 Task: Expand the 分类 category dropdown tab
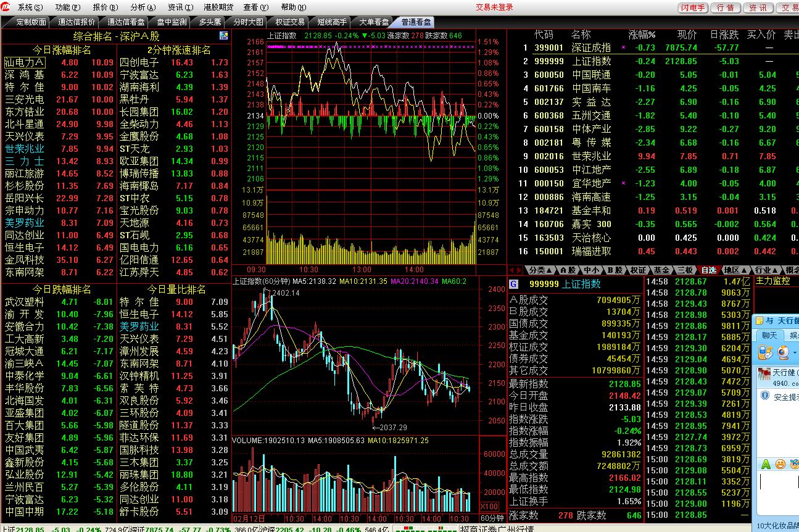(x=540, y=270)
